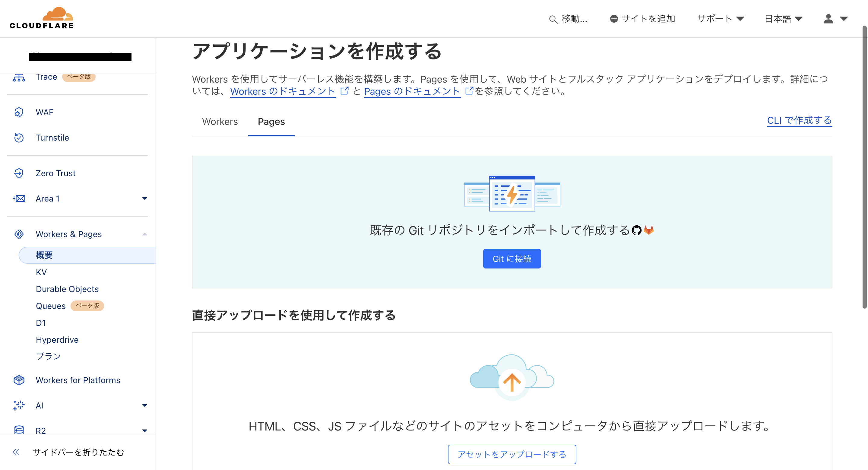
Task: Select 概要 under Workers & Pages
Action: (x=44, y=255)
